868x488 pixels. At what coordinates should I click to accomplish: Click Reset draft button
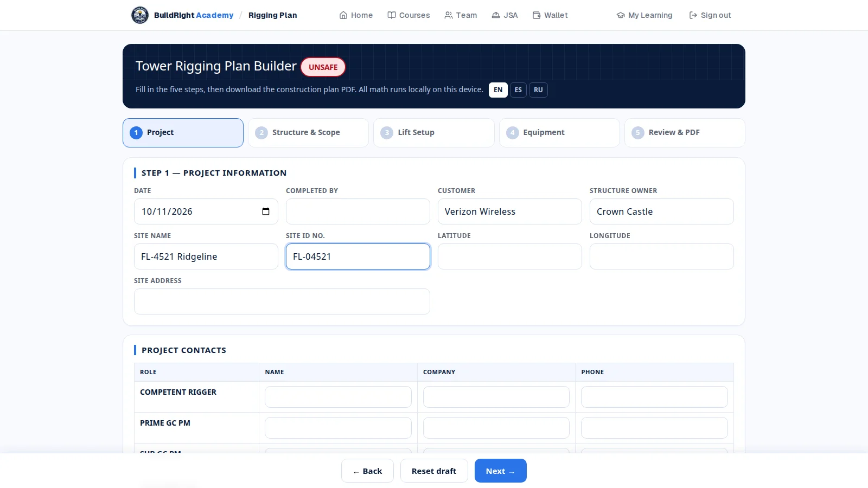(434, 471)
